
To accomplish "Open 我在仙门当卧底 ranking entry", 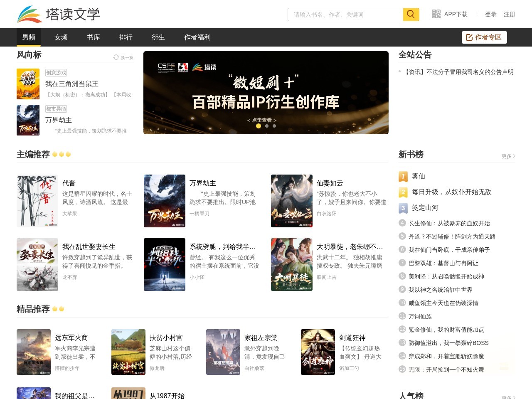I will point(449,250).
